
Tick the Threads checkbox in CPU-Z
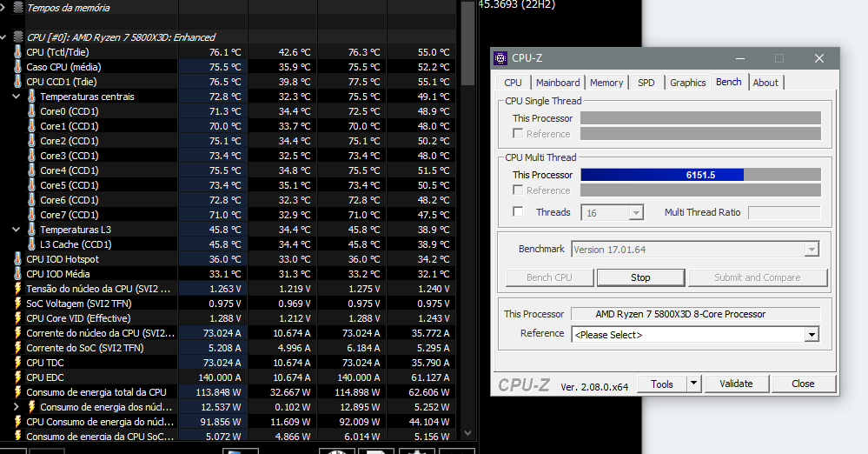click(518, 211)
